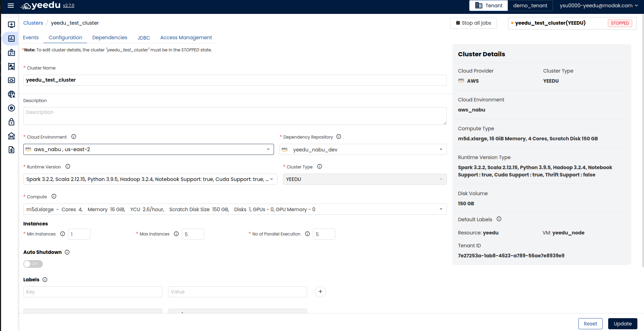The height and width of the screenshot is (331, 644).
Task: Show info for Cluster Type field
Action: click(x=320, y=167)
